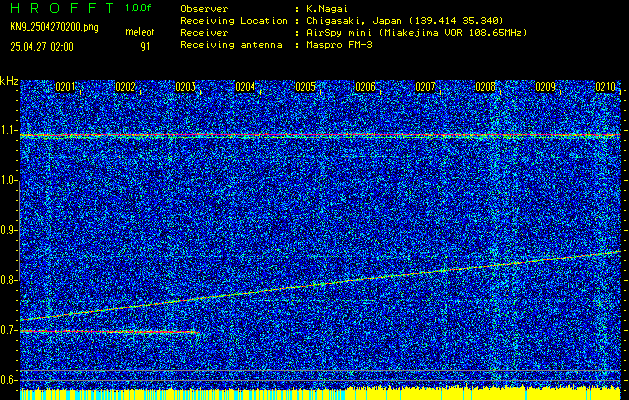This screenshot has height=400, width=629.
Task: Click the 0207 time marker
Action: 425,87
